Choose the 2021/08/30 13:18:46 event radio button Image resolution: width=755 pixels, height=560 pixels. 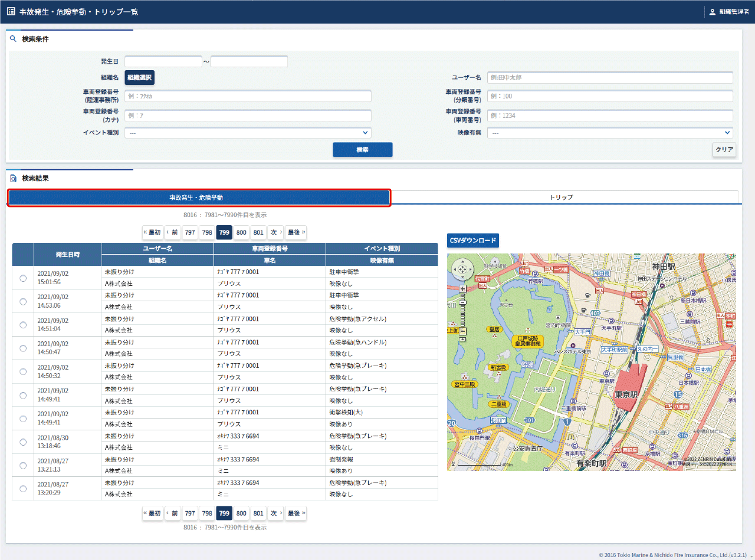[x=23, y=442]
